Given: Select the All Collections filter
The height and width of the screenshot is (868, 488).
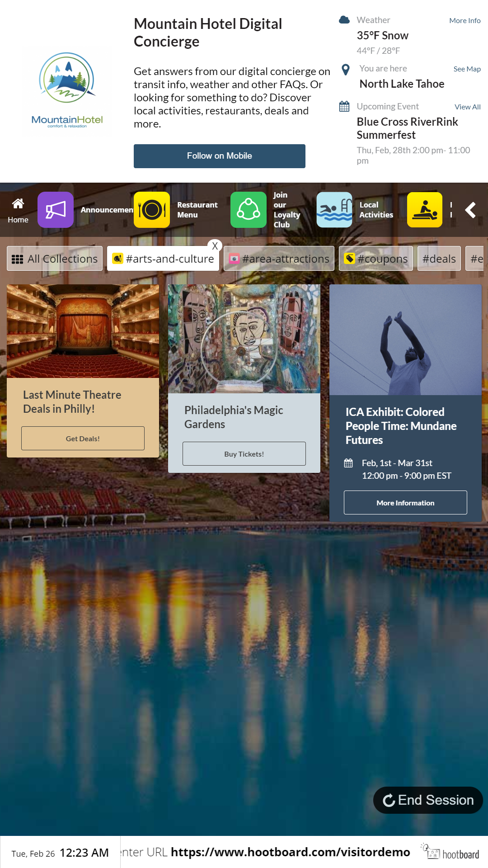Looking at the screenshot, I should [x=55, y=259].
